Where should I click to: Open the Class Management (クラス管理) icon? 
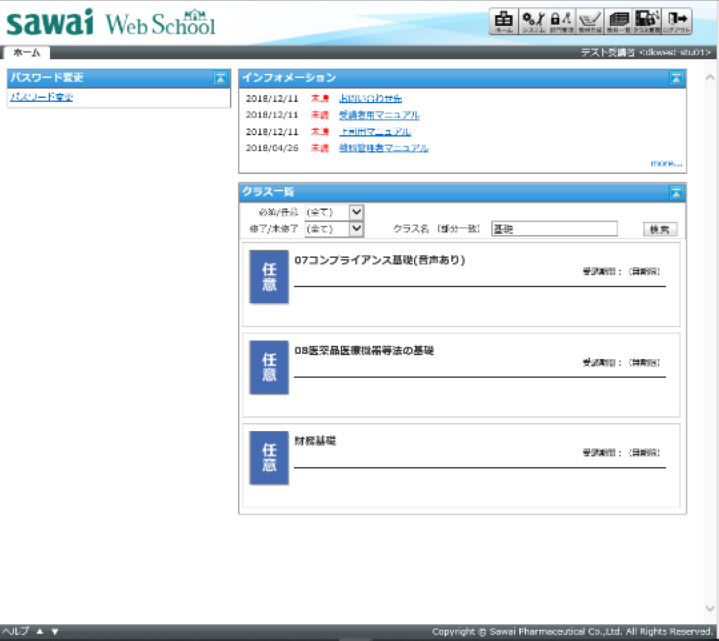648,21
